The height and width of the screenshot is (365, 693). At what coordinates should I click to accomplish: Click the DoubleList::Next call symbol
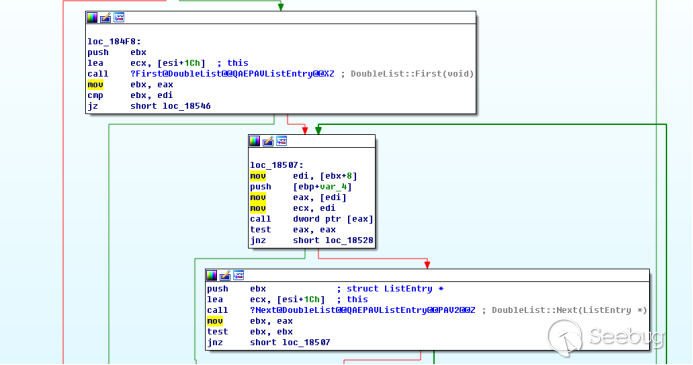[x=362, y=310]
